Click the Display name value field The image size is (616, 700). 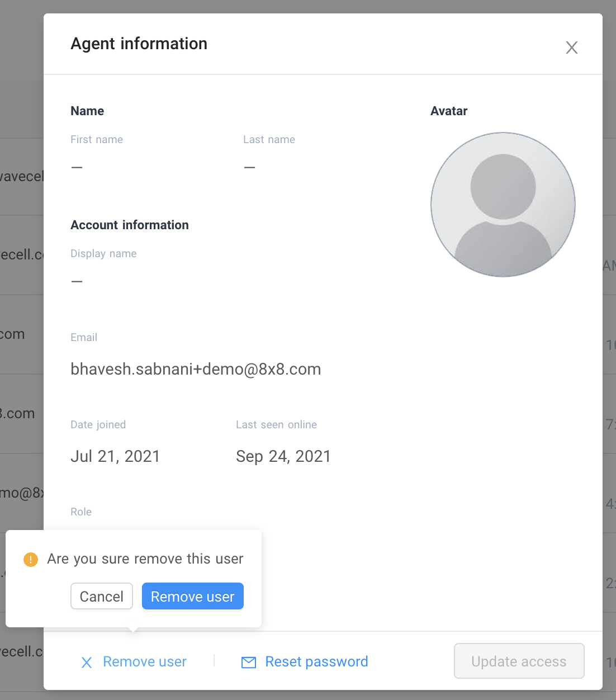point(77,281)
